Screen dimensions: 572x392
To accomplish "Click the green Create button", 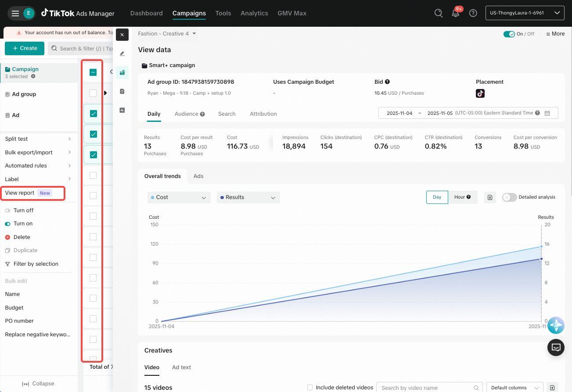I will [25, 48].
